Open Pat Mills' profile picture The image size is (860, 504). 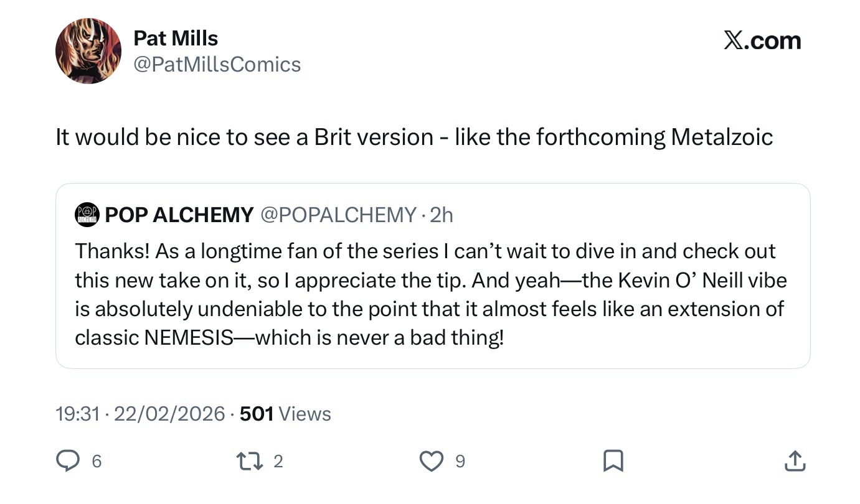click(x=88, y=51)
